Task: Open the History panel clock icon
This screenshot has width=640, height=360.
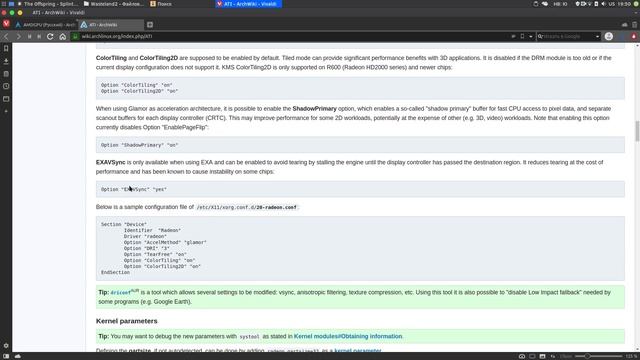Action: click(x=6, y=86)
